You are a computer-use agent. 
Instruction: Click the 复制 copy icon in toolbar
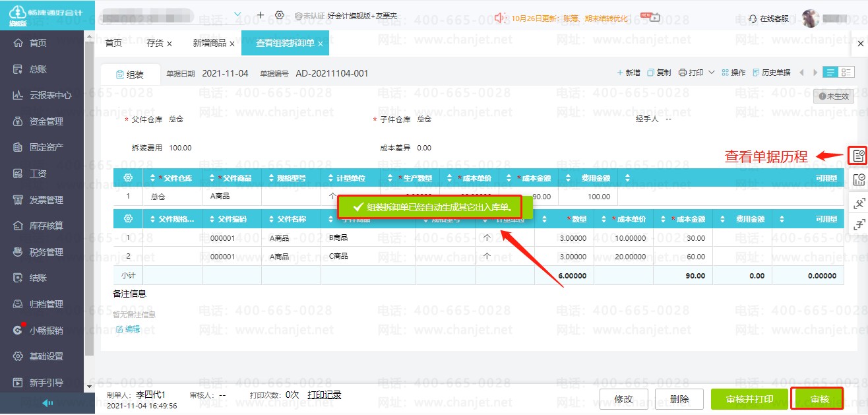coord(659,73)
